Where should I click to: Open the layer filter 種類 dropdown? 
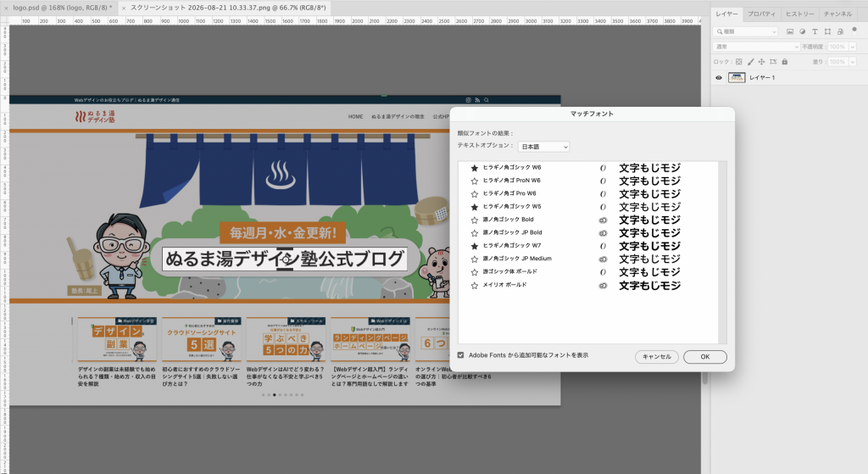coord(746,31)
